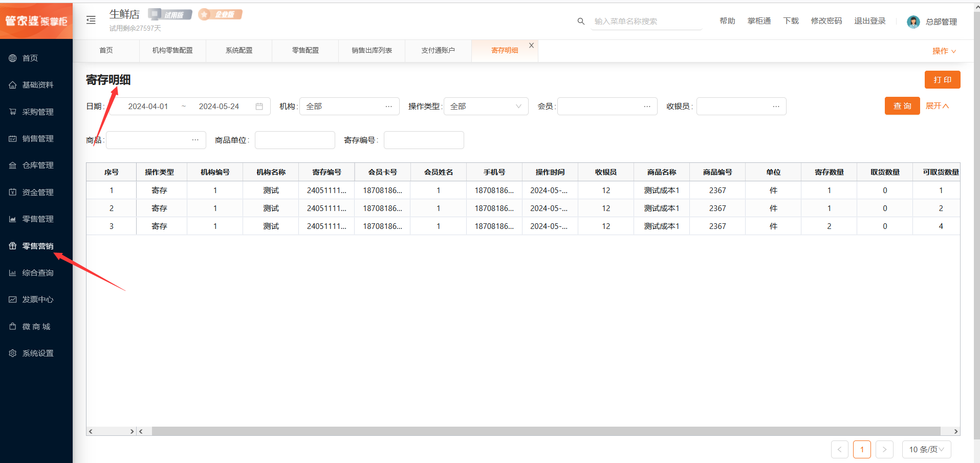Open the 机构 selector ellipsis

click(388, 107)
